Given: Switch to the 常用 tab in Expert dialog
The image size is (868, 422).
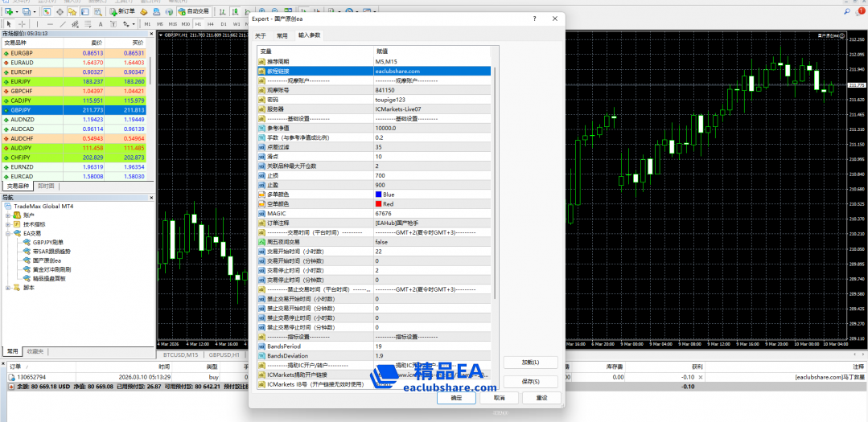Looking at the screenshot, I should point(282,35).
